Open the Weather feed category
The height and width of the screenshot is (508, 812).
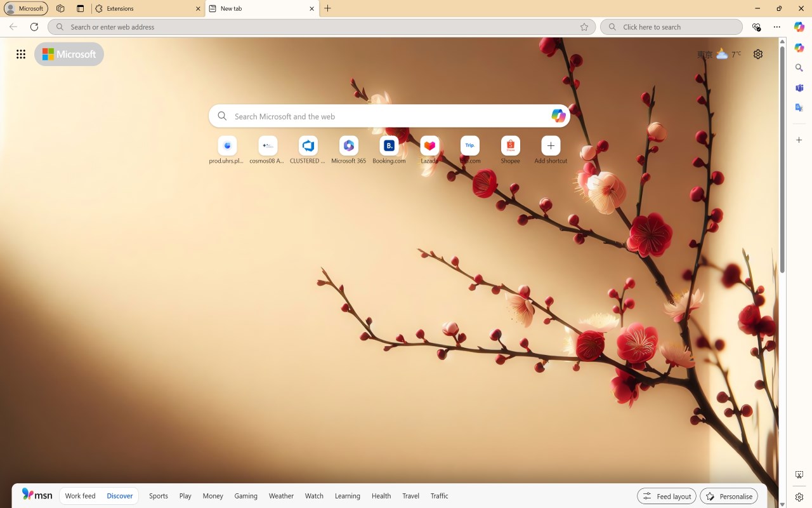281,496
